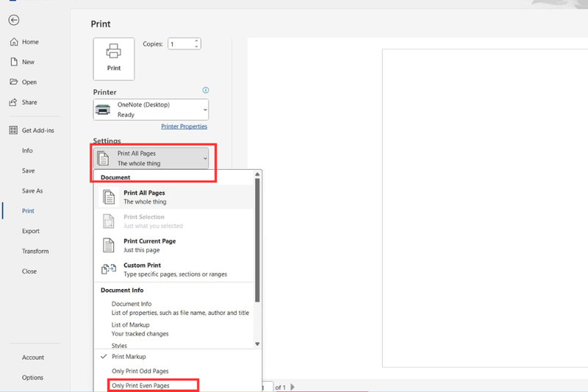Open the Save backstage tab
This screenshot has height=392, width=588.
click(x=28, y=171)
